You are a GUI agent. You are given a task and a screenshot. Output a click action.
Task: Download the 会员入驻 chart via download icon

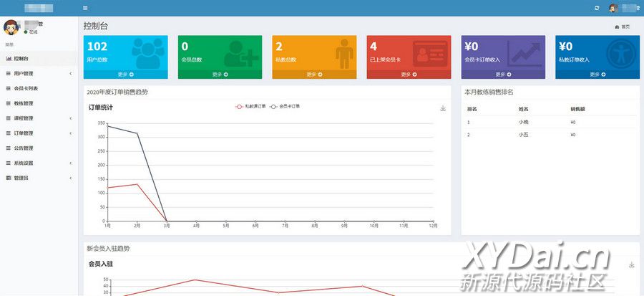click(632, 264)
